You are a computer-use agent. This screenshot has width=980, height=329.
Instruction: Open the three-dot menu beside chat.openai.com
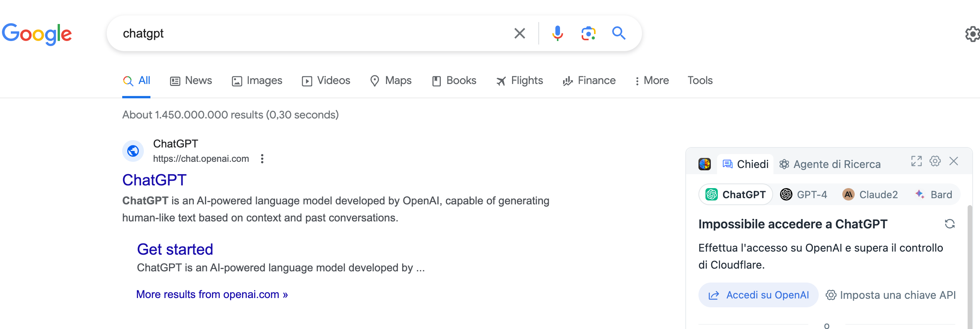(x=262, y=159)
